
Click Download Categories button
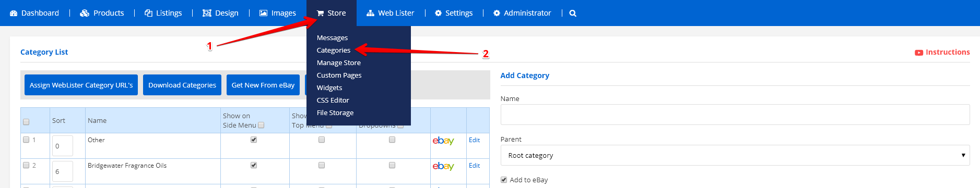point(182,85)
